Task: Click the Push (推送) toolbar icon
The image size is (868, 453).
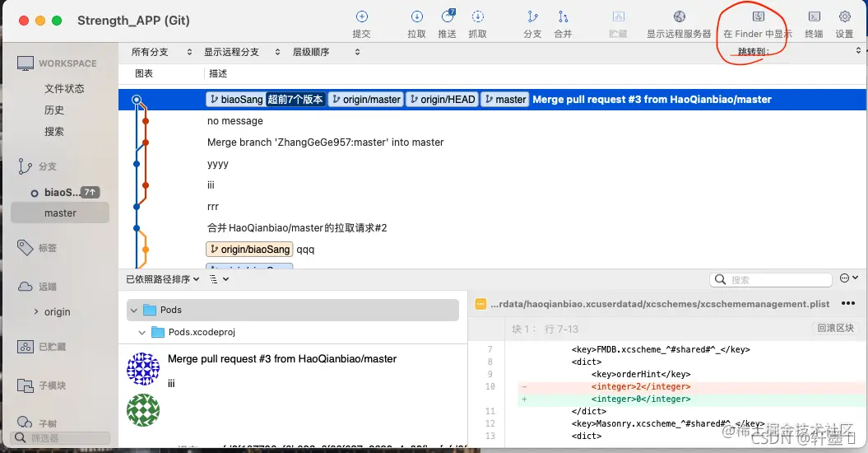Action: (x=448, y=16)
